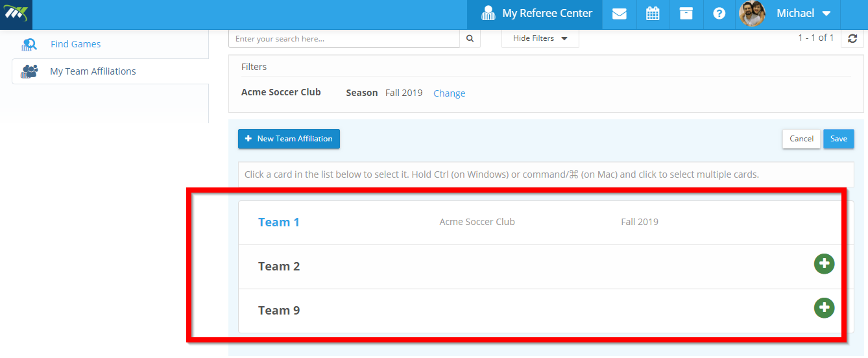
Task: Open the messages envelope icon
Action: coord(620,14)
